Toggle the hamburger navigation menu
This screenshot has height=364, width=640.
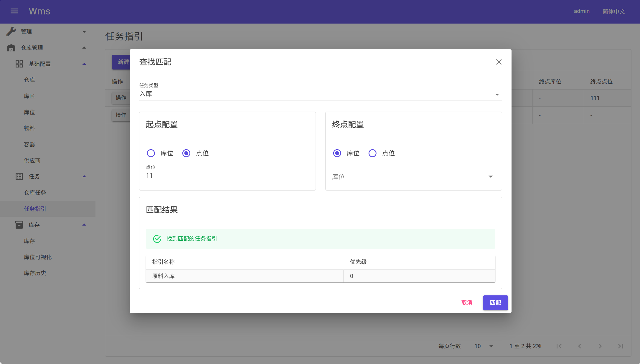[x=14, y=11]
